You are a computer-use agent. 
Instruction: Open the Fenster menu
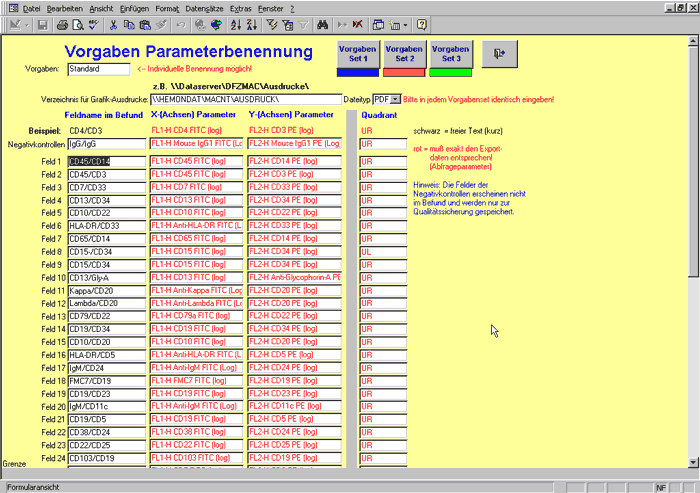coord(271,8)
